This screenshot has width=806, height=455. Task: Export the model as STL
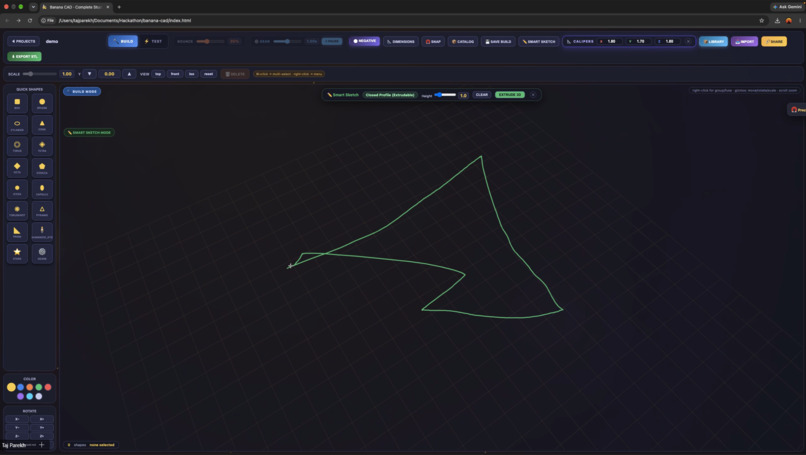(25, 57)
